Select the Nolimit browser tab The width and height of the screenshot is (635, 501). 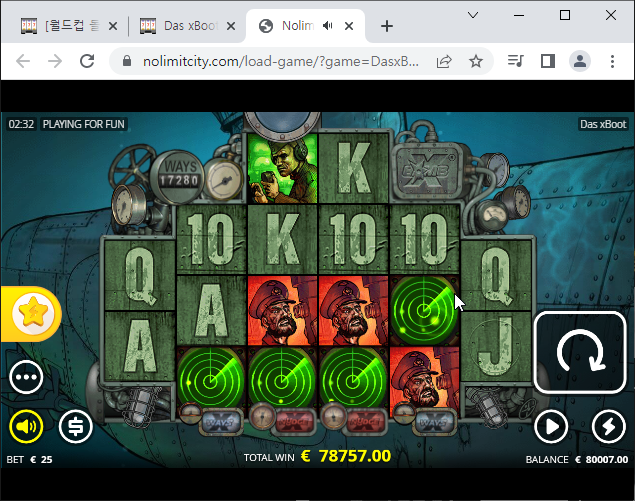click(300, 26)
